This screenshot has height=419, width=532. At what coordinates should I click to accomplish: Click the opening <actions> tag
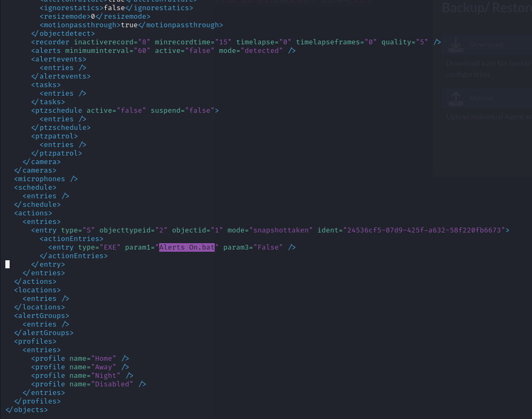[x=33, y=213]
